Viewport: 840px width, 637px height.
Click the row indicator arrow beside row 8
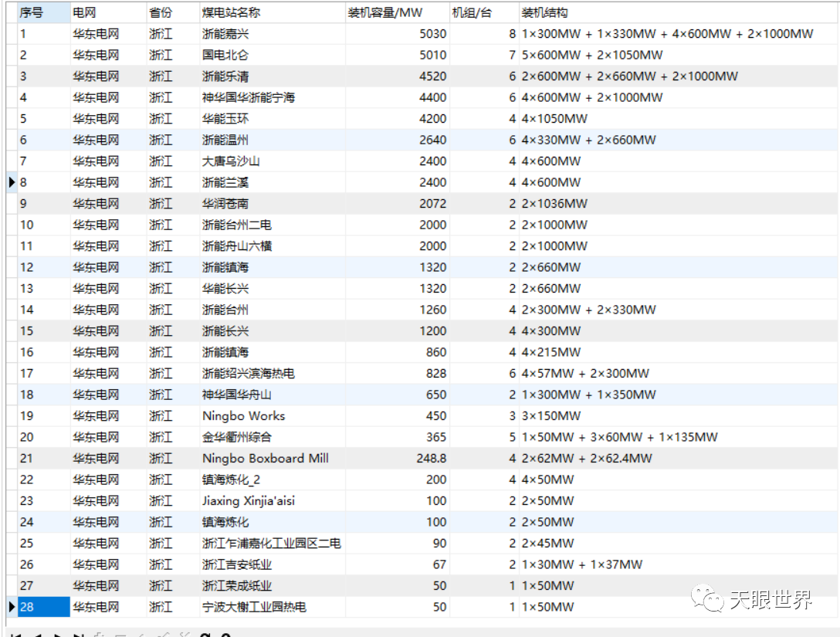coord(12,182)
